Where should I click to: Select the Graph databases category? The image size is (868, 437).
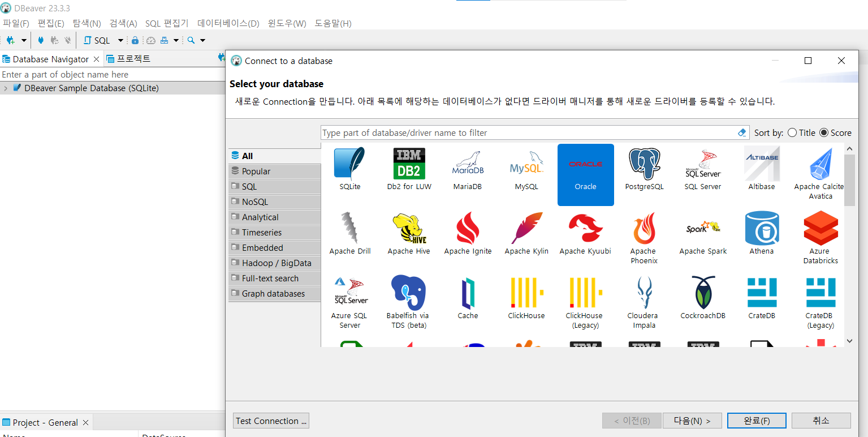pos(275,293)
